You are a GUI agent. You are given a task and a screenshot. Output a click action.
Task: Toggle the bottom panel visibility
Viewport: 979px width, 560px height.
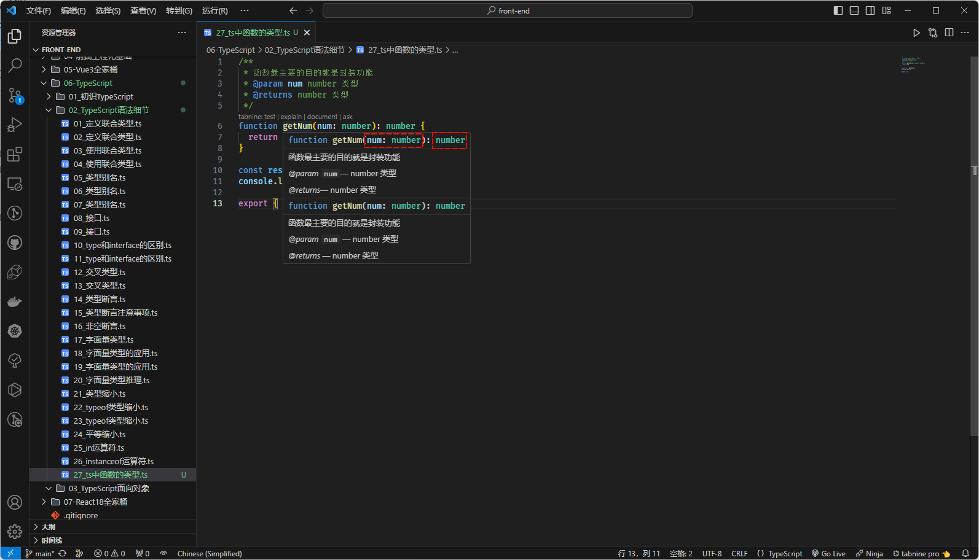click(854, 10)
